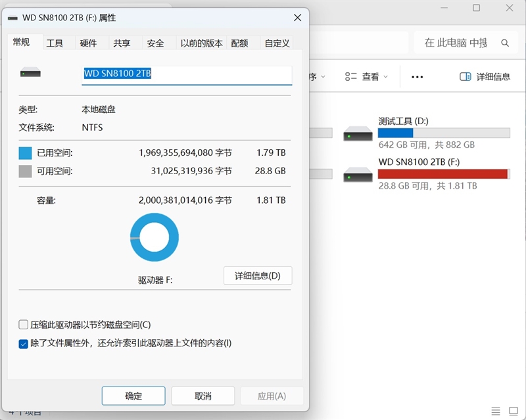The height and width of the screenshot is (420, 526).
Task: Click the gray 可用空间 color swatch
Action: pos(25,171)
